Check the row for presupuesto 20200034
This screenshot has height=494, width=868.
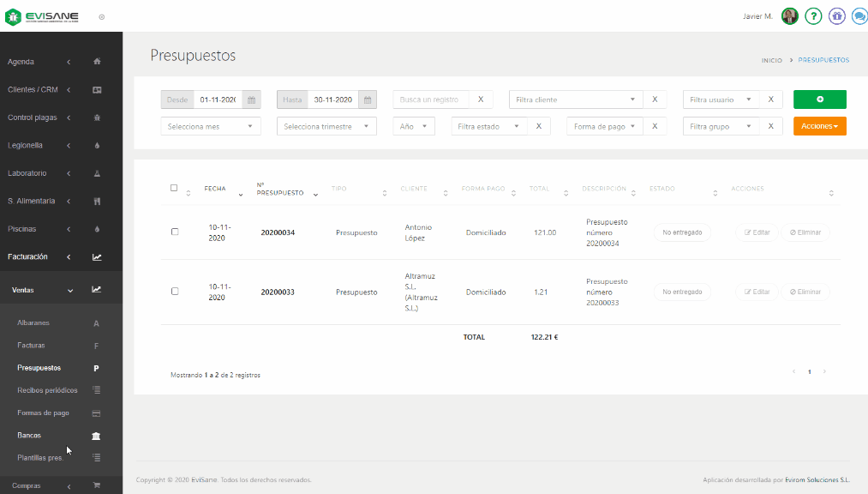[175, 232]
